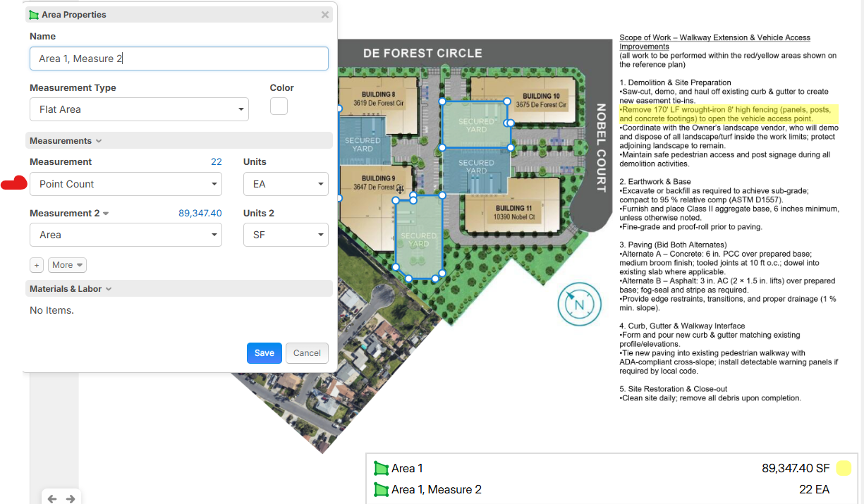Close the Area Properties dialog
The image size is (864, 504).
coord(325,15)
